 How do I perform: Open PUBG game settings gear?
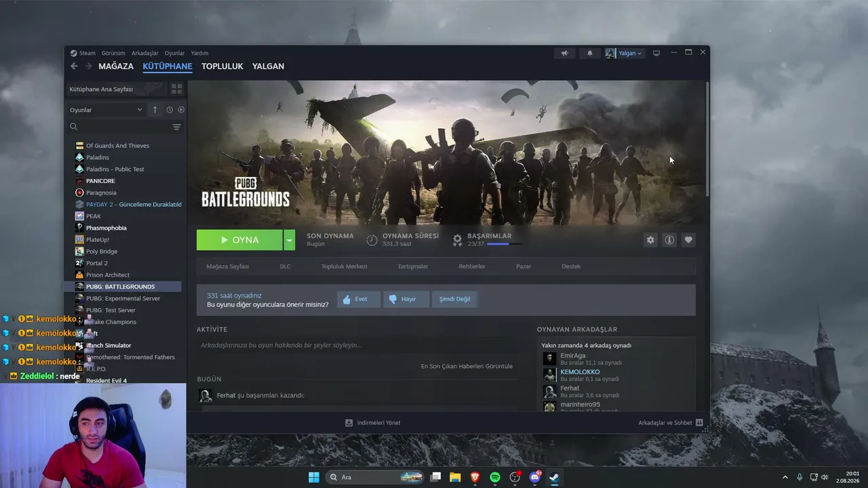coord(650,240)
